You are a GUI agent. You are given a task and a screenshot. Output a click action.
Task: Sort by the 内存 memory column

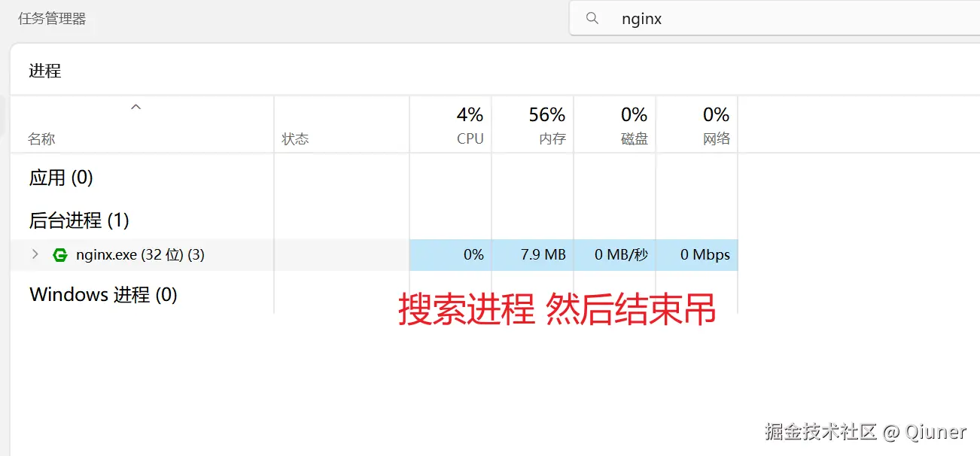point(552,139)
